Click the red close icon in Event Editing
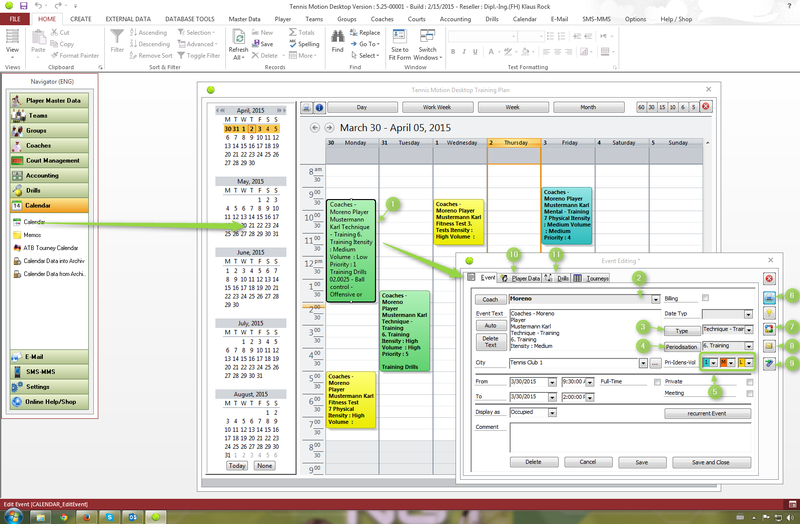 pos(769,279)
